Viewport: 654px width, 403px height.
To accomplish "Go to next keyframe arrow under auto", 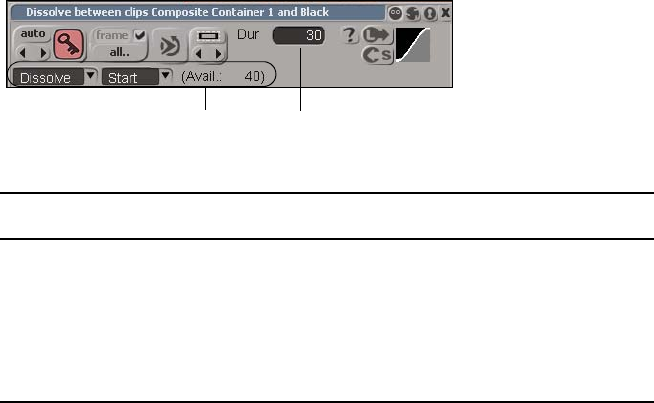I will [x=43, y=53].
